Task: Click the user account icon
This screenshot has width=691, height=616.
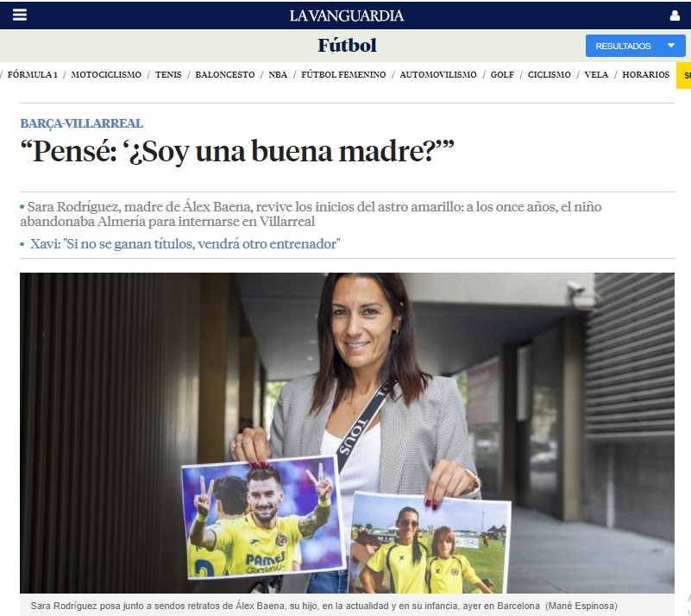Action: tap(675, 16)
